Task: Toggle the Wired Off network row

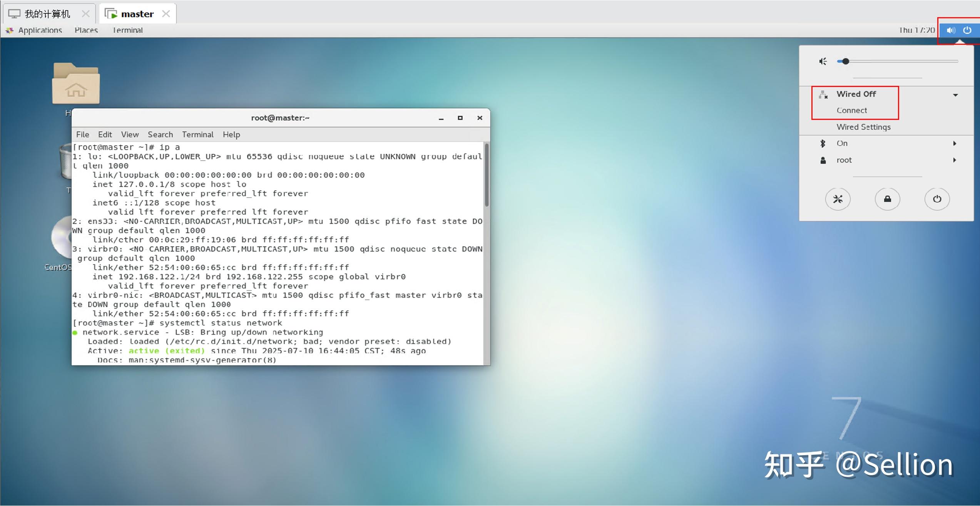Action: point(856,94)
